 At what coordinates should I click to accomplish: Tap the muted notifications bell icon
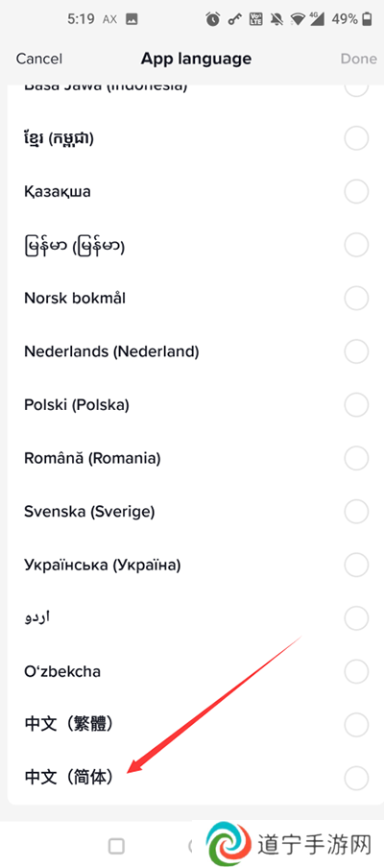[276, 20]
